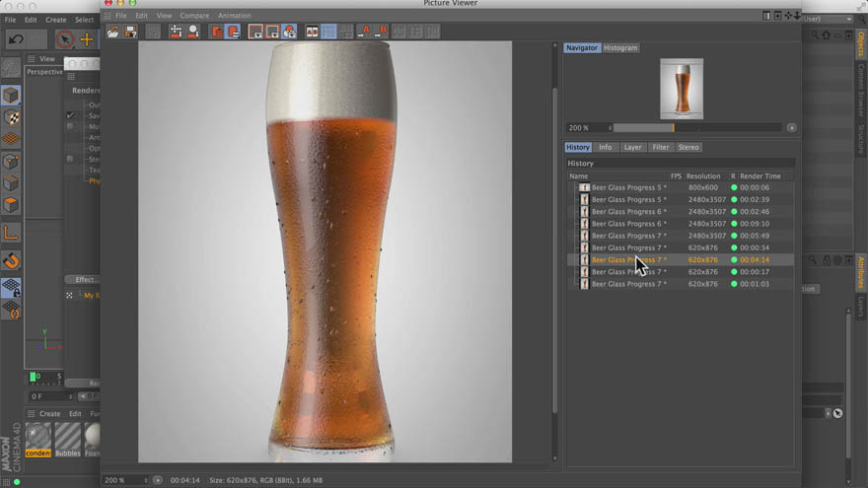Click the red A compare marker icon

(364, 32)
